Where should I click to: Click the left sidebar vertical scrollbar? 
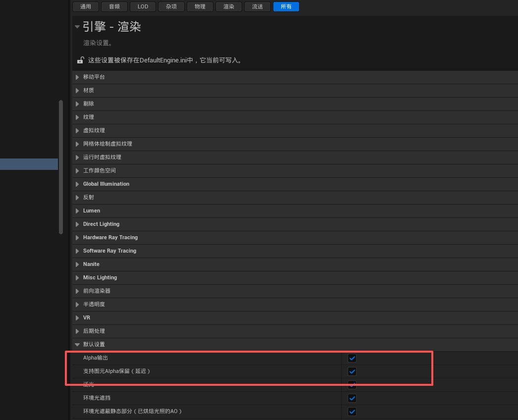(x=61, y=167)
